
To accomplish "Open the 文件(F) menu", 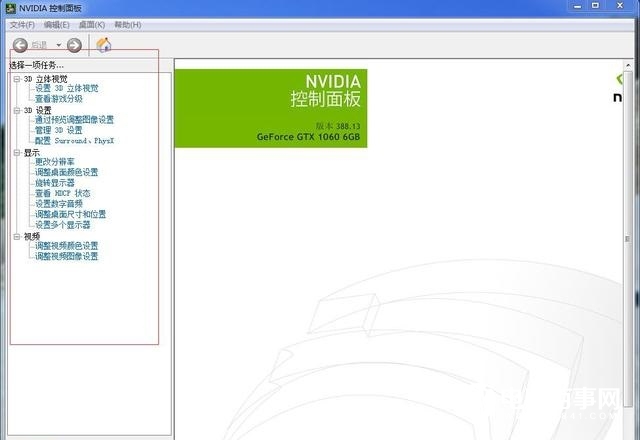I will coord(21,24).
